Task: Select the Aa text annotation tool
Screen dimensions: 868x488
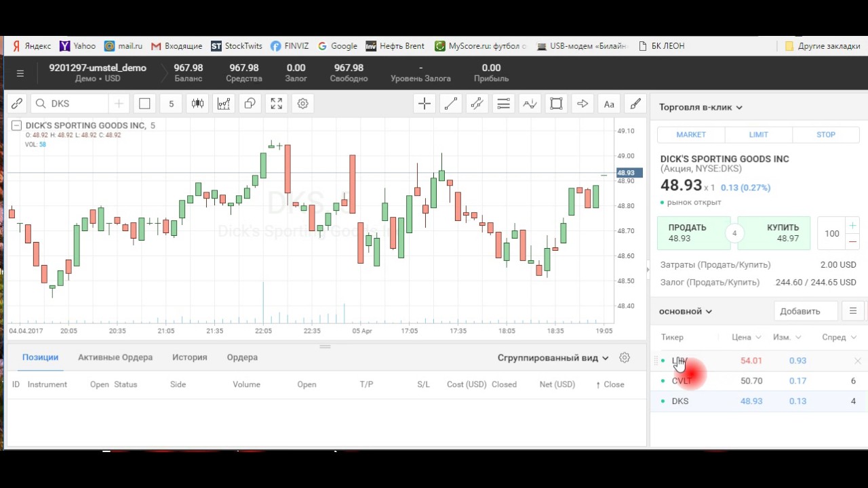Action: coord(609,104)
